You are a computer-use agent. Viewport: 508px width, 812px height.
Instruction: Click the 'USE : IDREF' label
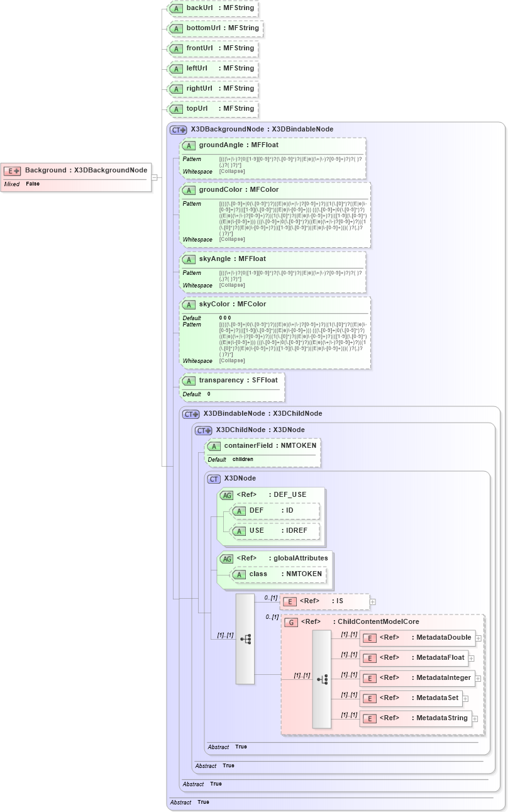[x=279, y=531]
